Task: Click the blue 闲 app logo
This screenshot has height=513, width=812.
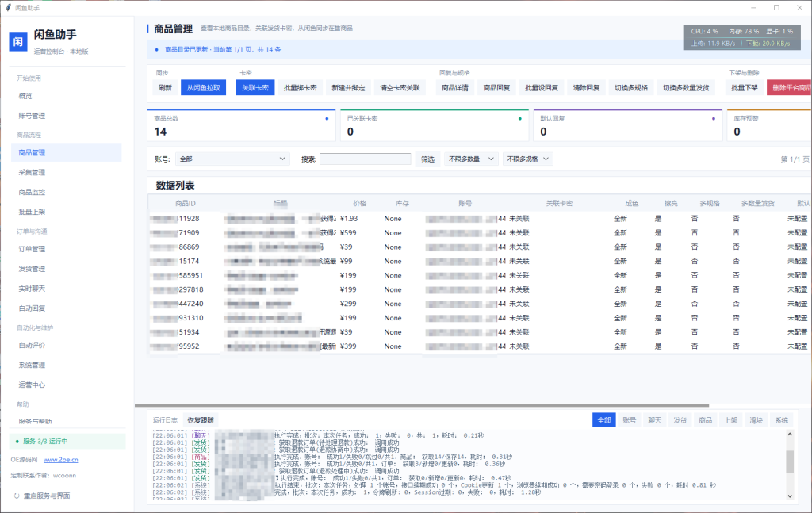Action: point(18,42)
